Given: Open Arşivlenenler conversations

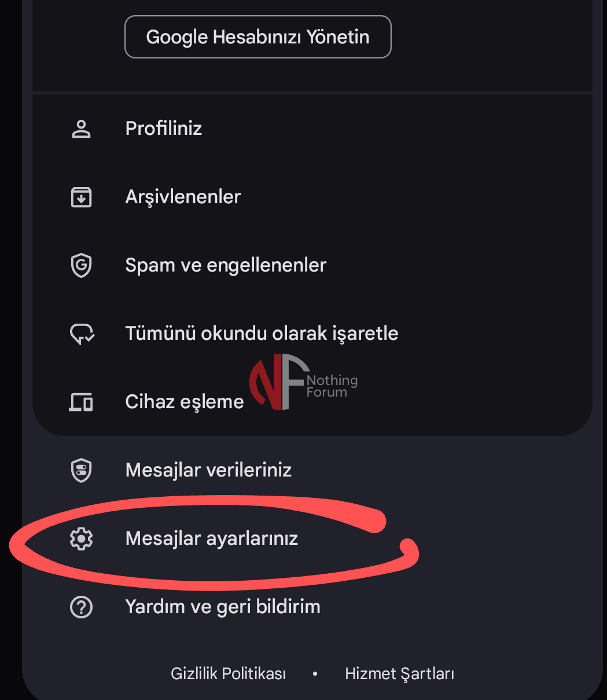Looking at the screenshot, I should point(183,197).
